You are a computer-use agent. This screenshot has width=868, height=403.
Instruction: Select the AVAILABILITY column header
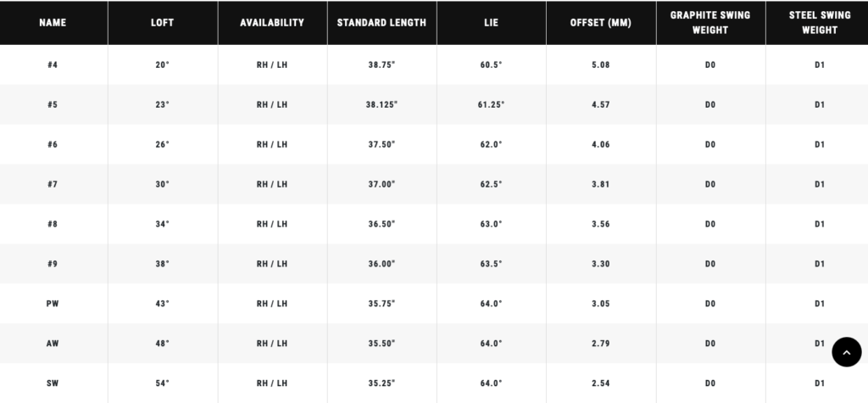click(272, 23)
